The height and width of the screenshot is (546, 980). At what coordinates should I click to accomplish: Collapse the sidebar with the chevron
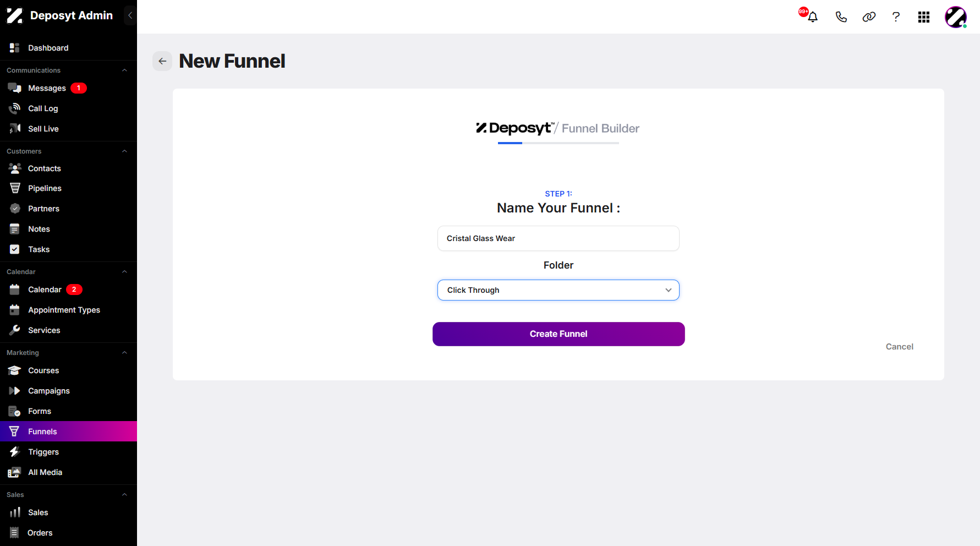130,15
